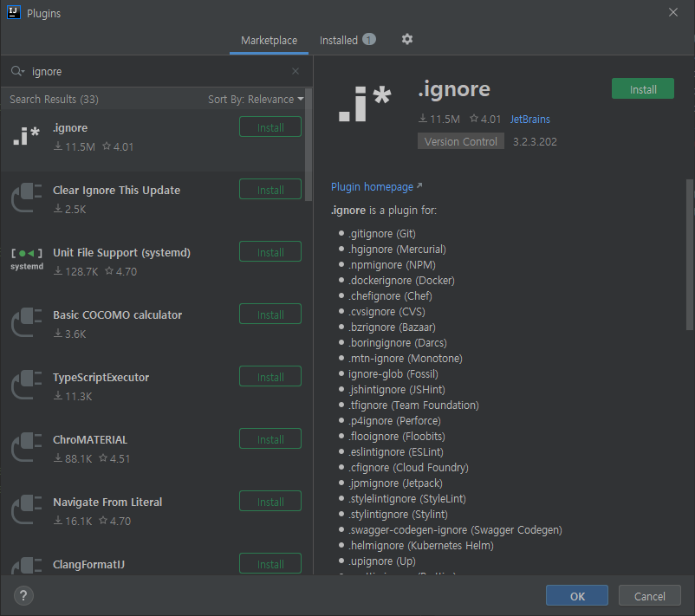Click the Version Control category tag
This screenshot has width=695, height=616.
[460, 142]
